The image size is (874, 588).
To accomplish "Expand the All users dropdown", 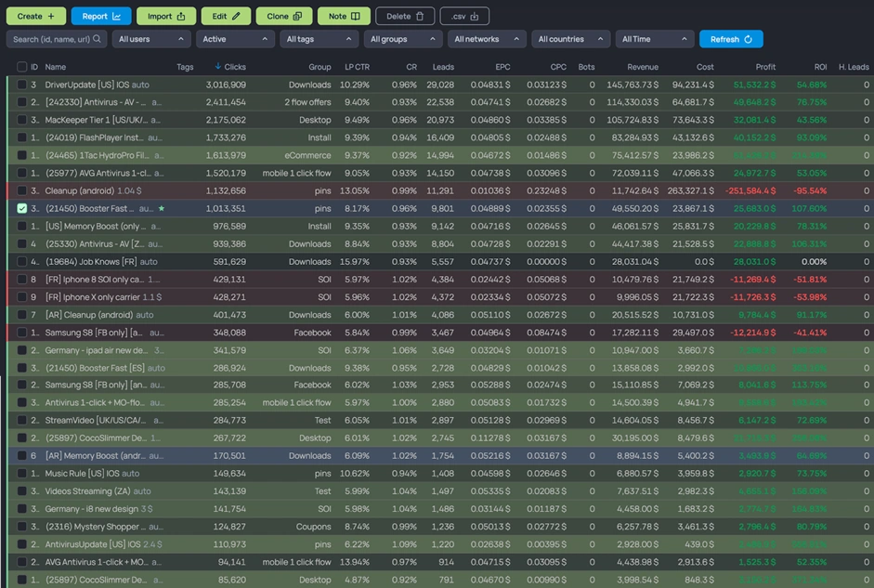I will click(151, 39).
